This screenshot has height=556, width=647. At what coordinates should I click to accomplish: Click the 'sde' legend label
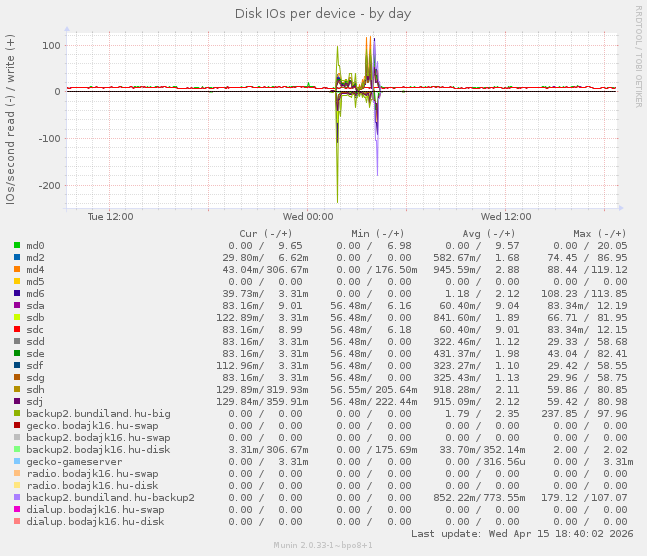(x=35, y=353)
